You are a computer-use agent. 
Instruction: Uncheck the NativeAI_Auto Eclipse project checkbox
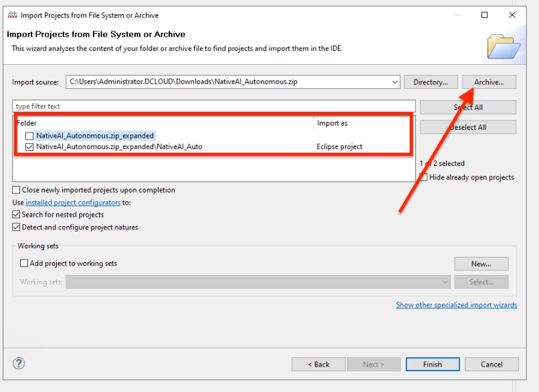tap(29, 146)
